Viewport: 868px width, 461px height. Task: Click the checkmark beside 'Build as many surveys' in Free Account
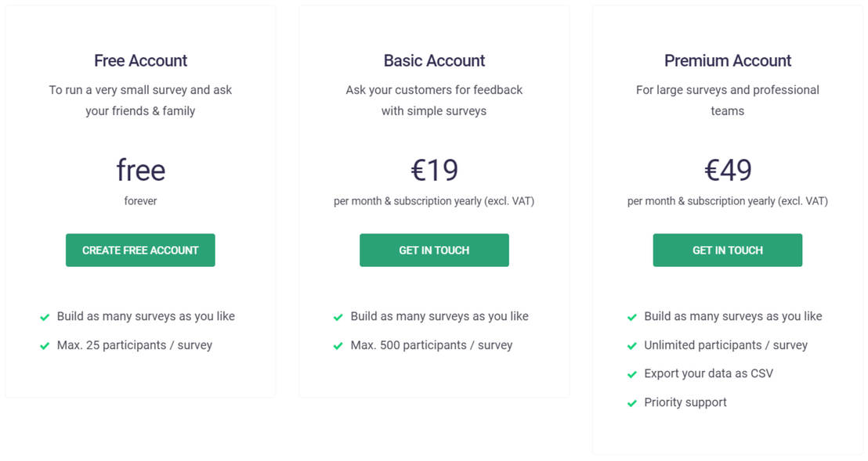coord(45,316)
